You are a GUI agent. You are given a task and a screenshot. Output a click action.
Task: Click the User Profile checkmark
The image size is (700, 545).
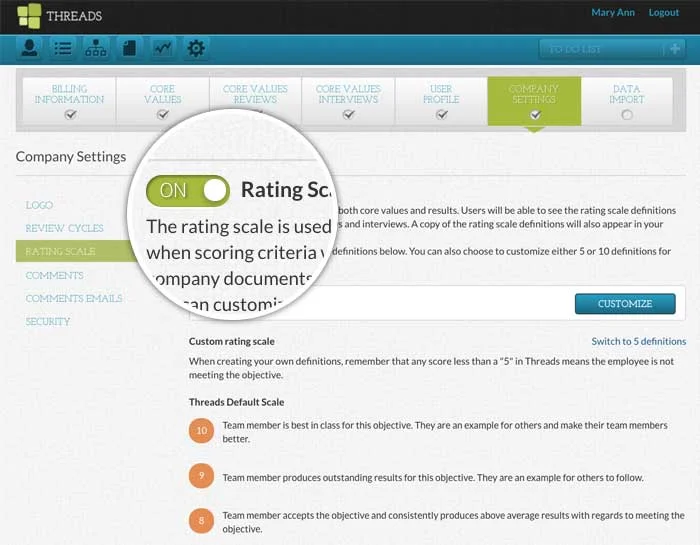(x=442, y=115)
